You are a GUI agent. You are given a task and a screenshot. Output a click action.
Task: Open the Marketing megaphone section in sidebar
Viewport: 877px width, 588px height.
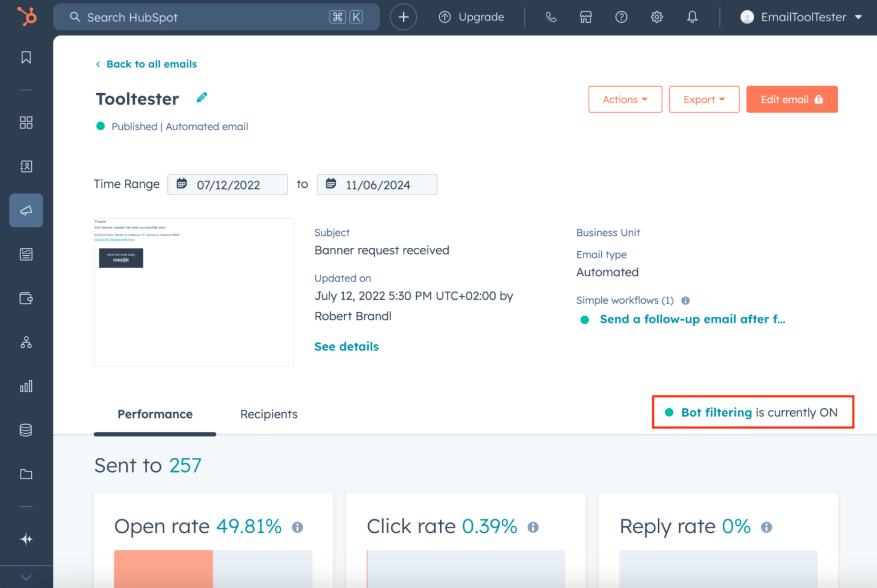(26, 210)
